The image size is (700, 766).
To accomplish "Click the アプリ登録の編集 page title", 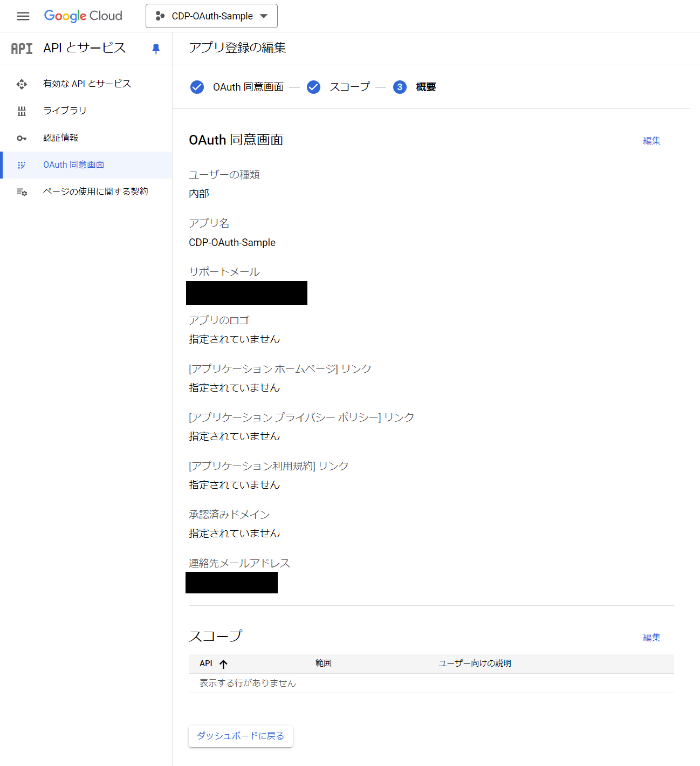I will pos(237,47).
